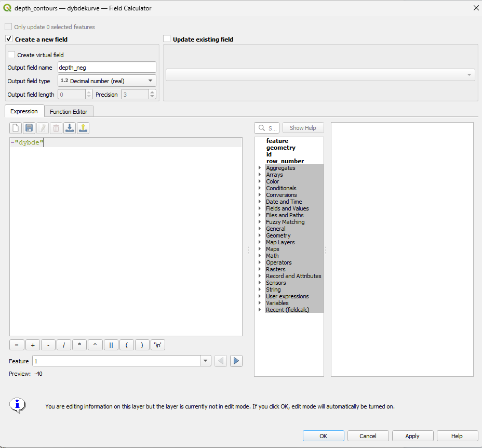Click the export user expressions icon

coord(83,128)
